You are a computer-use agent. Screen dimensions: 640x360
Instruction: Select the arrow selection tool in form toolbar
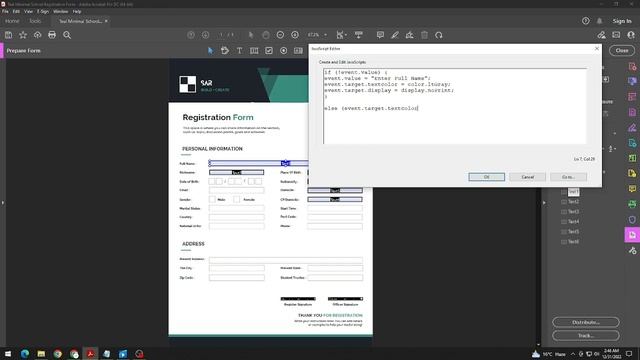pyautogui.click(x=210, y=51)
